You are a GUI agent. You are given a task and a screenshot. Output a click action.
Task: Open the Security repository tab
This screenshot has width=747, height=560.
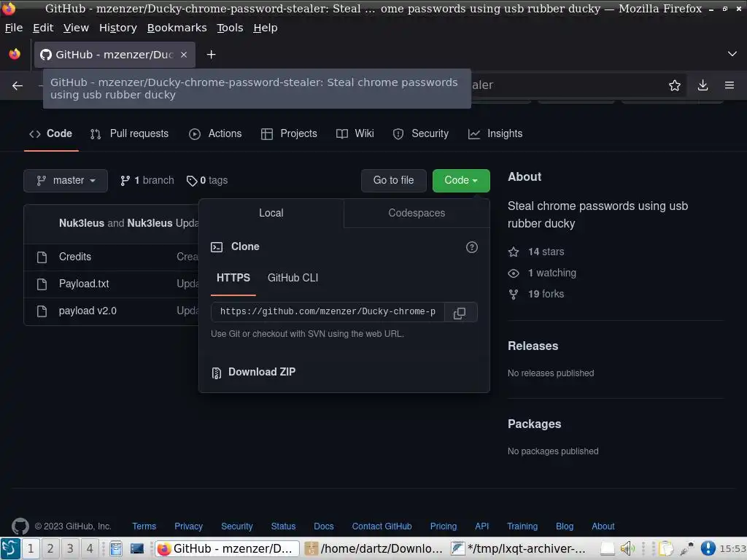tap(421, 134)
